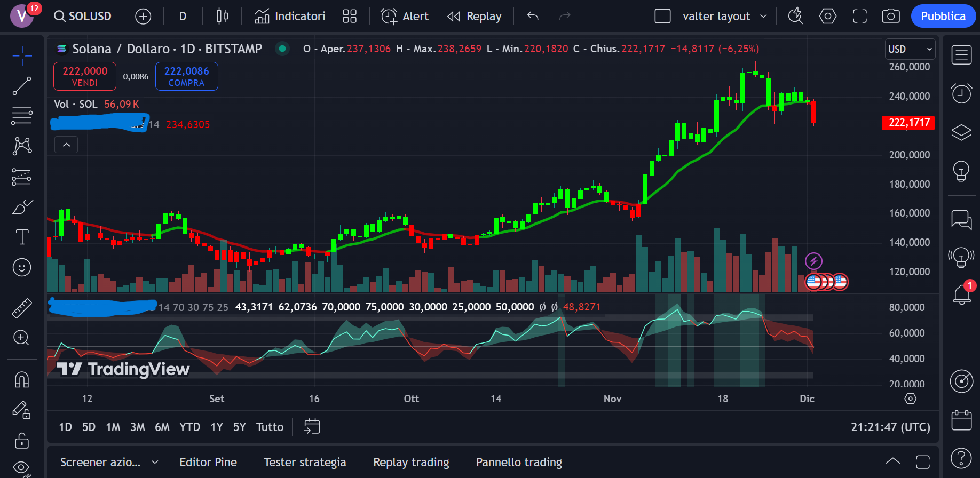Image resolution: width=980 pixels, height=478 pixels.
Task: Open the hotlists target icon
Action: coord(961,381)
